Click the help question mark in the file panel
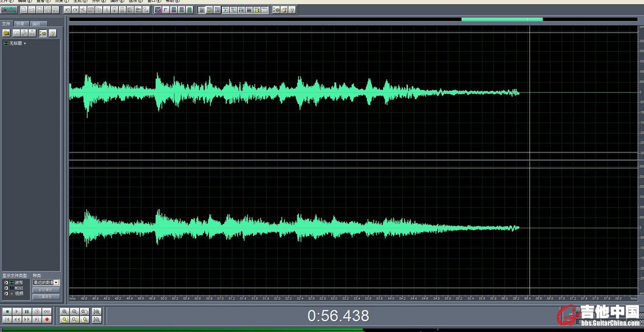Screen dimensions: 644x332 click(x=52, y=34)
